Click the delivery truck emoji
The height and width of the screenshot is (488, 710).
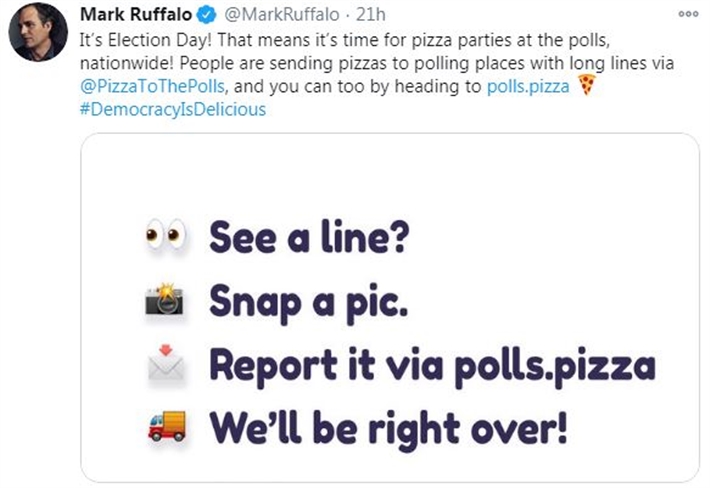166,426
